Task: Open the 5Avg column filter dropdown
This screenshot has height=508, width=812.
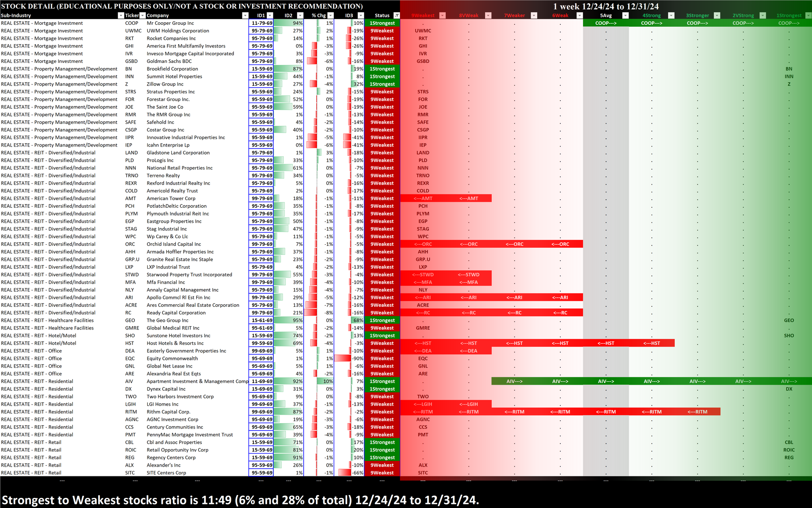Action: tap(626, 15)
